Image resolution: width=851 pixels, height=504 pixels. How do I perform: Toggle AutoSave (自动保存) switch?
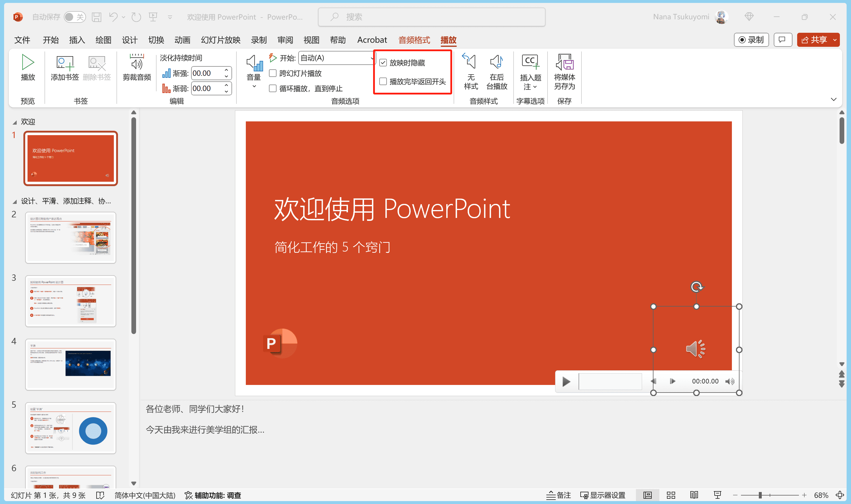click(x=74, y=17)
